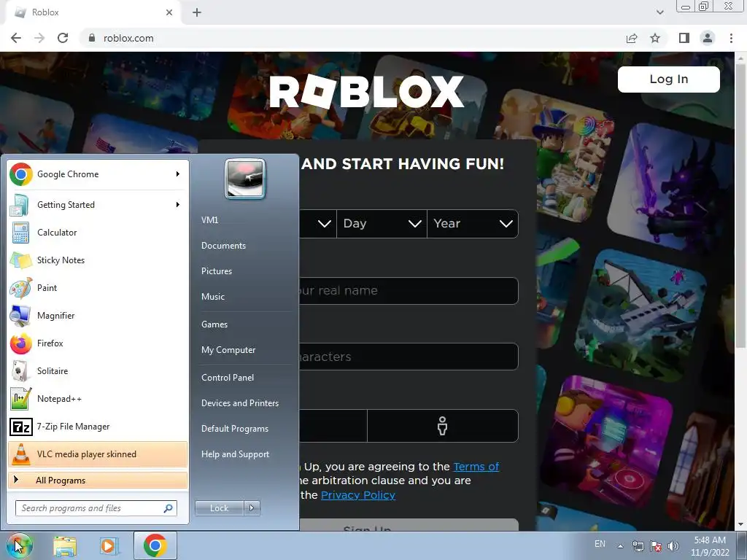Viewport: 747px width, 560px height.
Task: Launch Firefox from Start menu
Action: (x=98, y=343)
